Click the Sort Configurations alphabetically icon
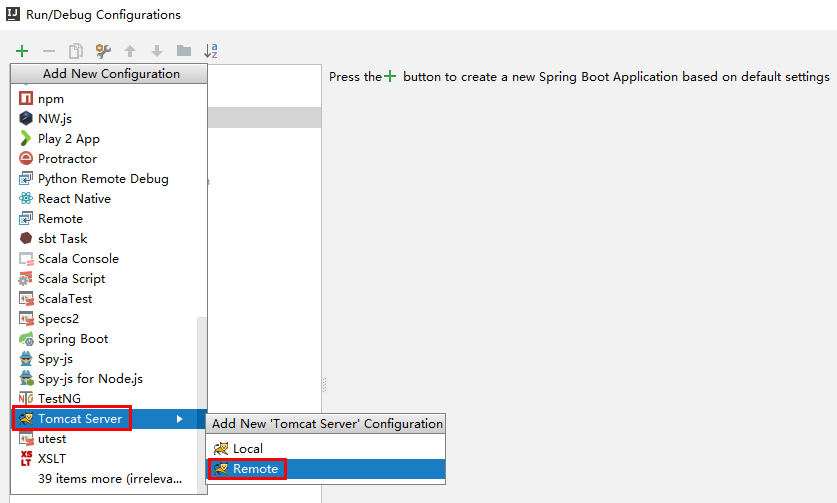The width and height of the screenshot is (837, 503). click(x=211, y=51)
